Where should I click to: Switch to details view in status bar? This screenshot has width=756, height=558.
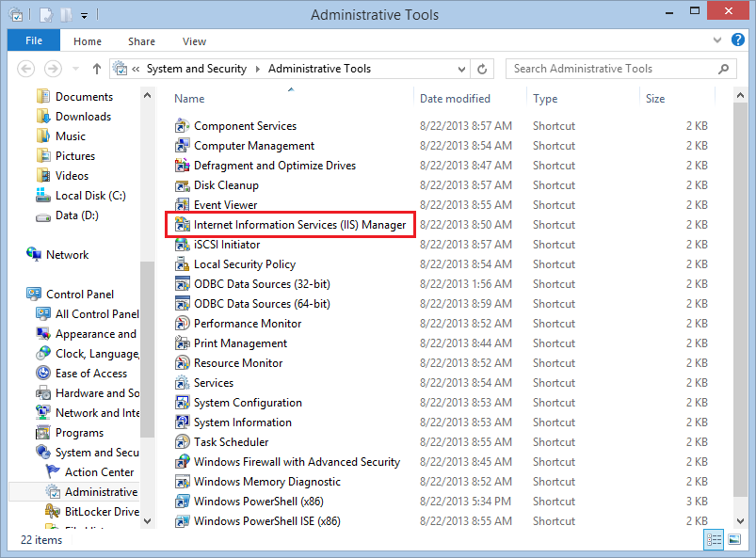click(x=714, y=540)
